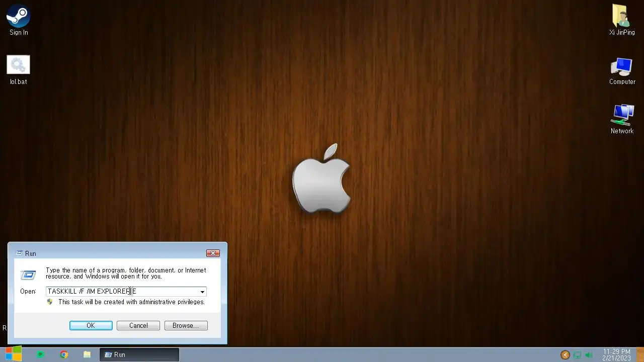Cancel the Run dialog
Viewport: 644px width, 362px height.
pyautogui.click(x=138, y=326)
